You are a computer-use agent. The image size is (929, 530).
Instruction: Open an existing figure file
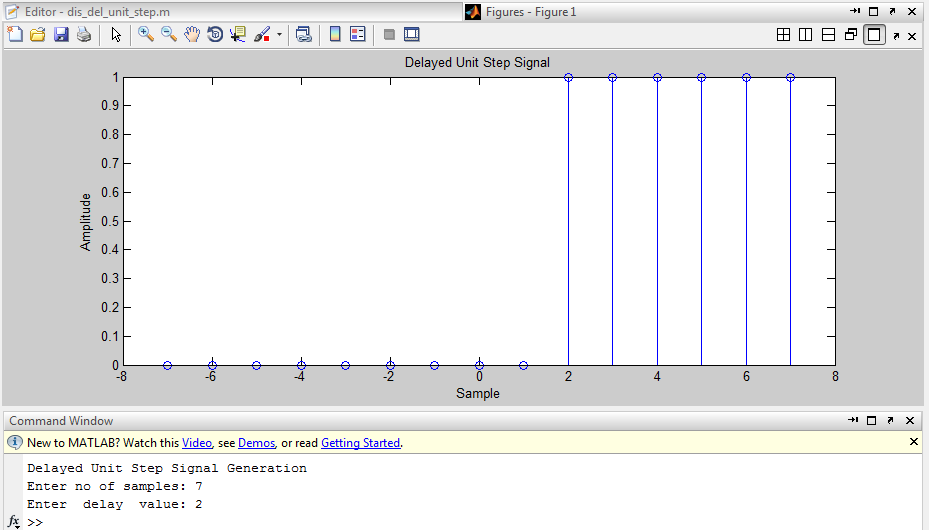[x=38, y=34]
